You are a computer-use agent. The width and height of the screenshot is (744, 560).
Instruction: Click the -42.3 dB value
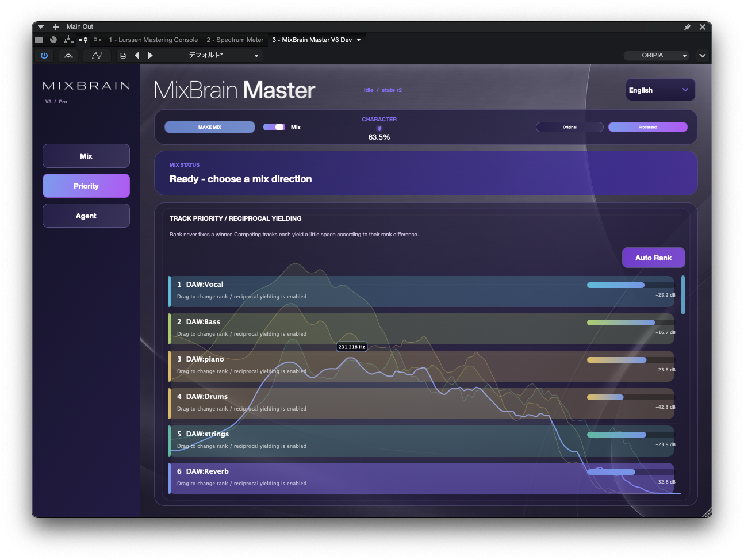pyautogui.click(x=665, y=407)
